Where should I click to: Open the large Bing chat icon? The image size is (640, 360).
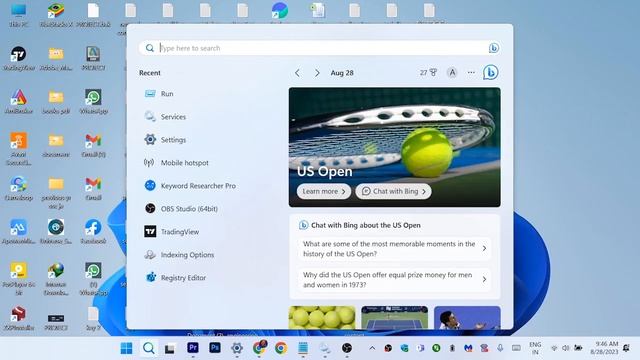(x=490, y=73)
